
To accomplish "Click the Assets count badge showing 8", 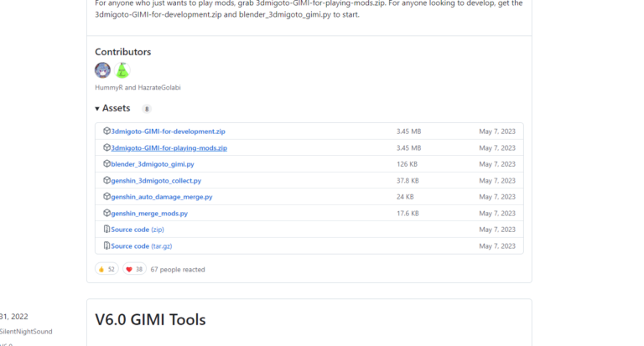I will (147, 109).
